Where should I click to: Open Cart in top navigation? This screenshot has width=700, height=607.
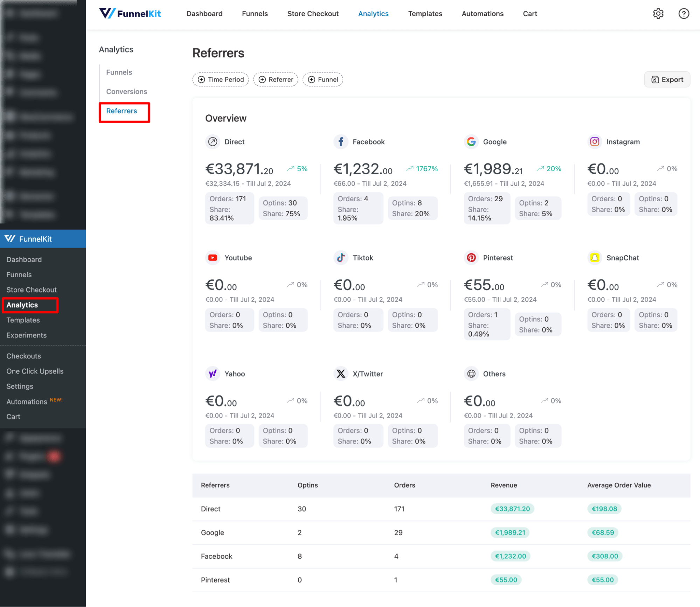[530, 14]
